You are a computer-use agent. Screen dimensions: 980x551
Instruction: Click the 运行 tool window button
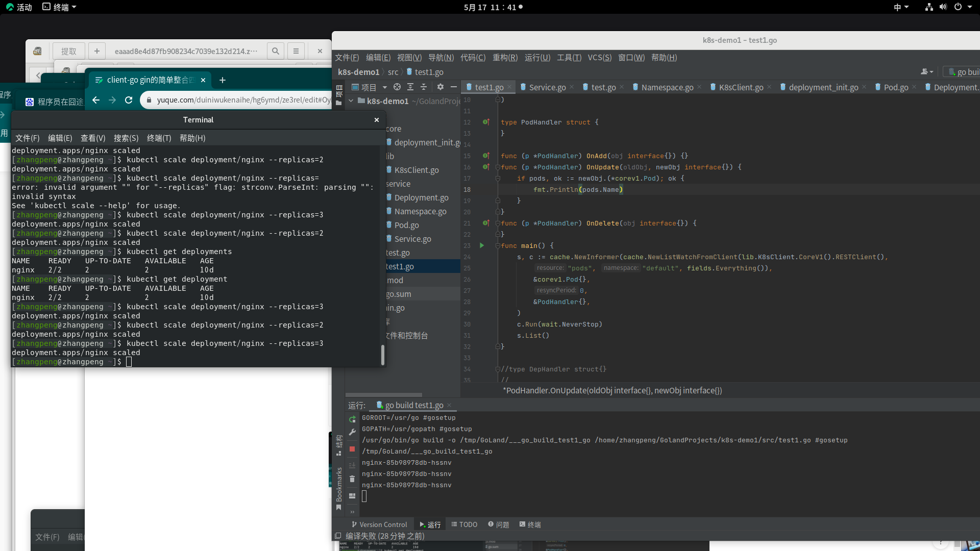(430, 524)
